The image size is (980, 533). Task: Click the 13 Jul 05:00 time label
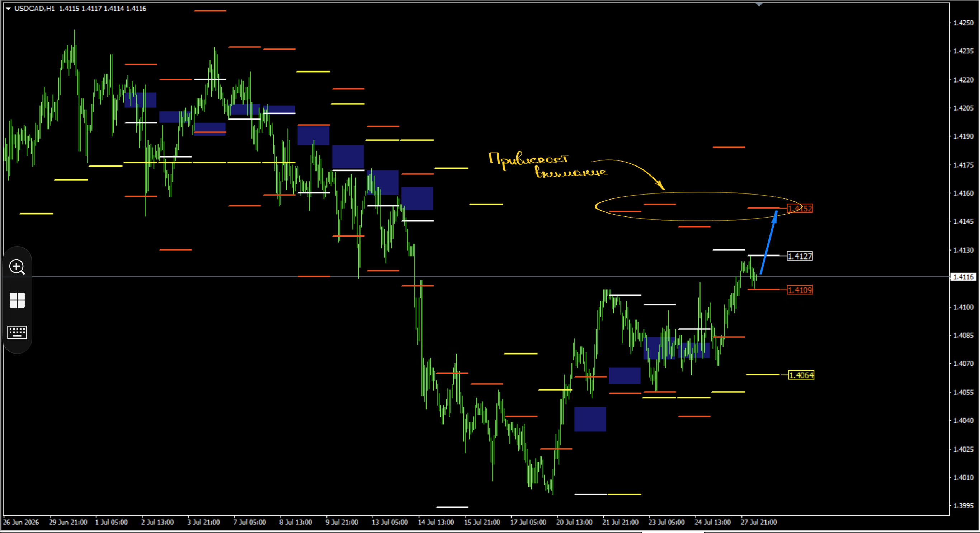click(390, 522)
